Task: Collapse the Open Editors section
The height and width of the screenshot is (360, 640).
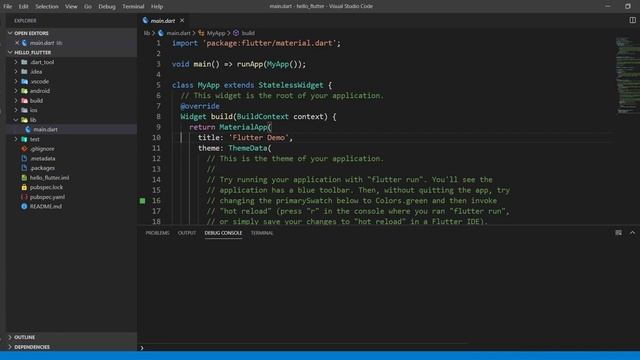Action: [10, 33]
